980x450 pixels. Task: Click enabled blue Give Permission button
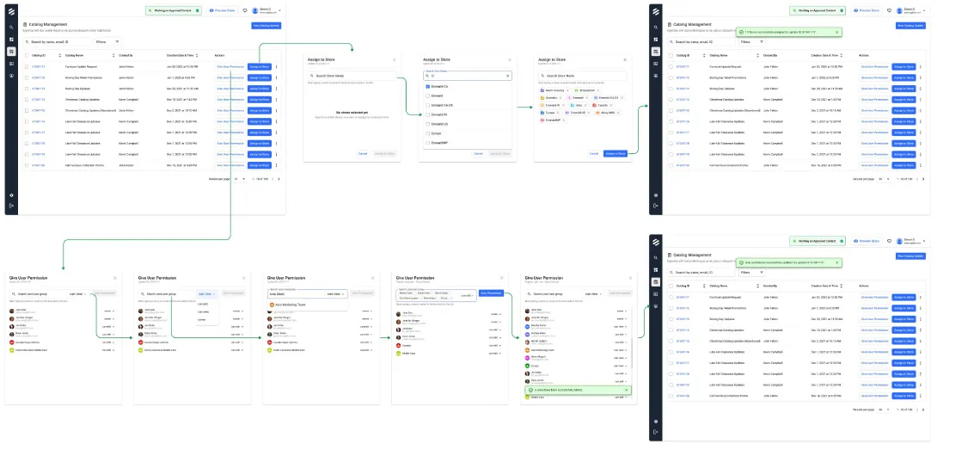coord(491,293)
